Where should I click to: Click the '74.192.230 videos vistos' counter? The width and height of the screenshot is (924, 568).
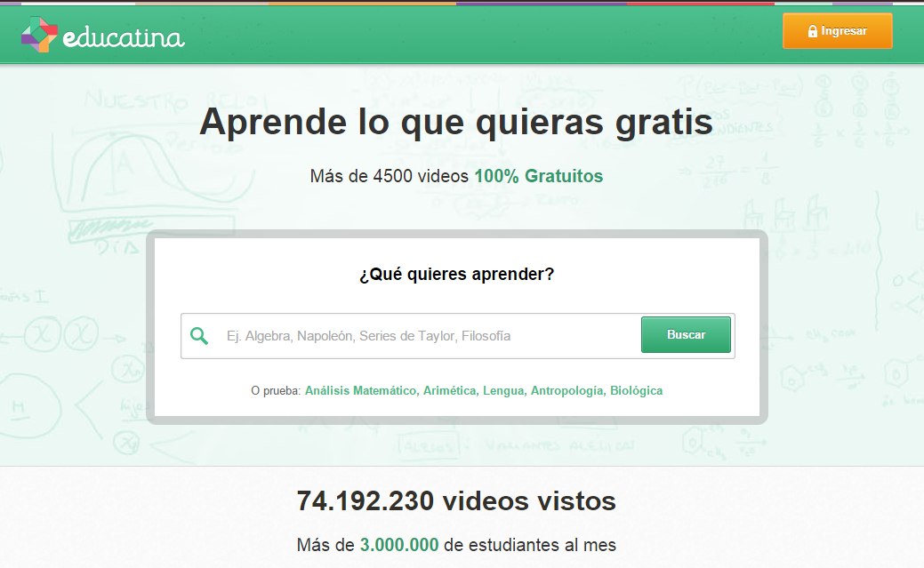[455, 501]
